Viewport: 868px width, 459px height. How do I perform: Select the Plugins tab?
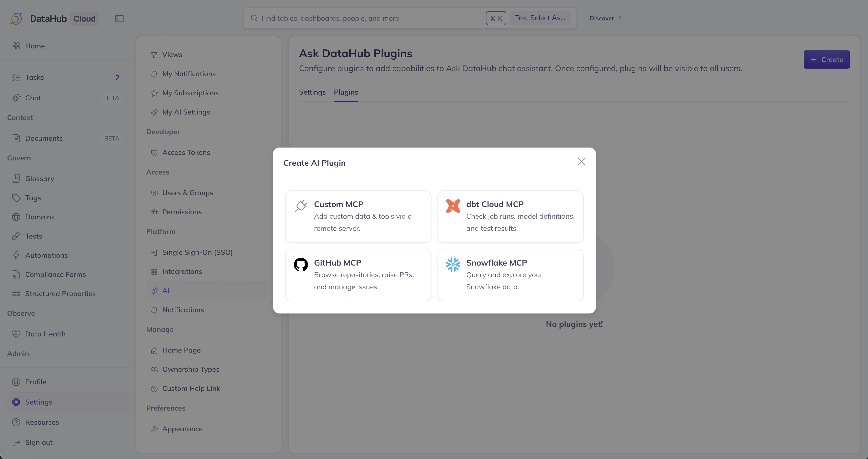pos(346,92)
